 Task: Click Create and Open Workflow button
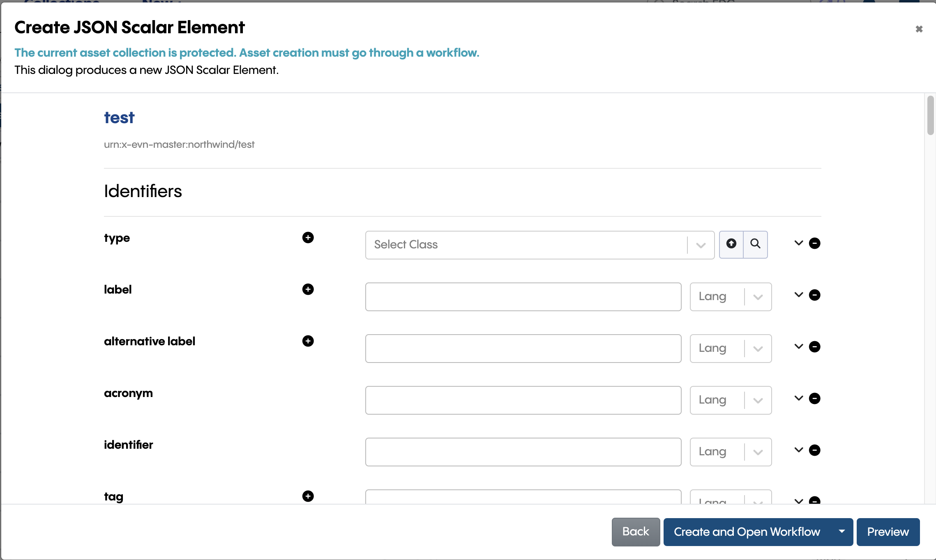pyautogui.click(x=747, y=532)
